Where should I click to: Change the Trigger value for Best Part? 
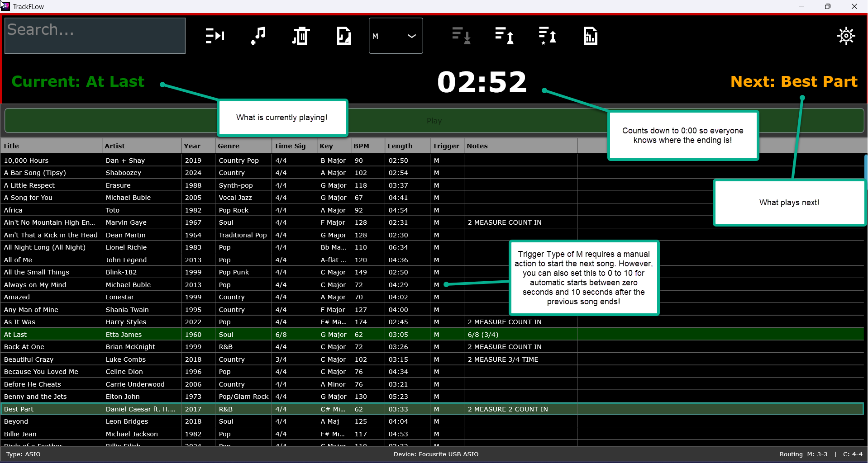point(446,409)
